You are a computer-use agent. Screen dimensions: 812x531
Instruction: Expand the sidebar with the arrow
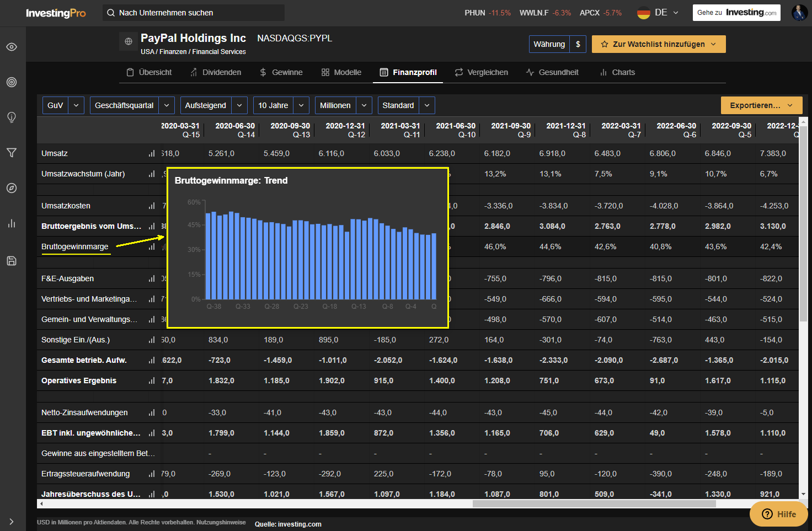[12, 521]
